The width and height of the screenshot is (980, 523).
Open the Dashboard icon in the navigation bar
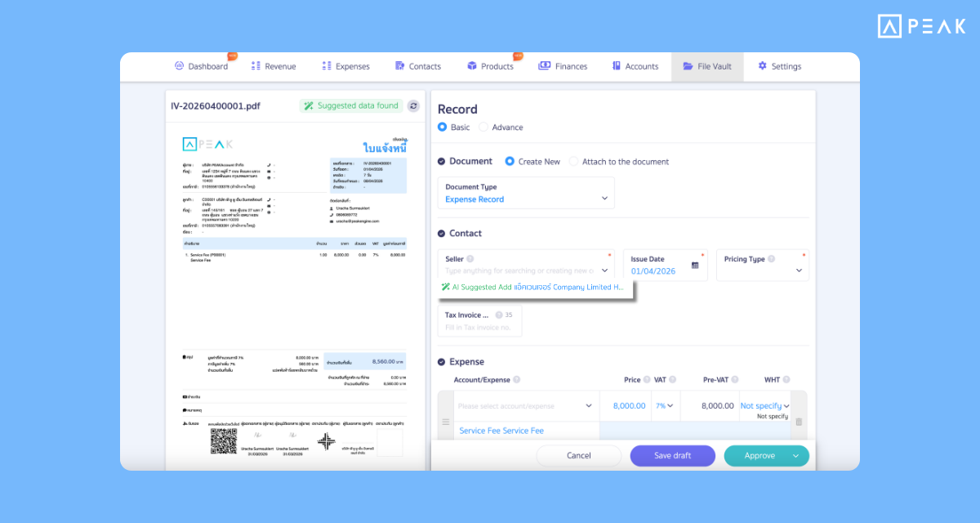point(178,66)
